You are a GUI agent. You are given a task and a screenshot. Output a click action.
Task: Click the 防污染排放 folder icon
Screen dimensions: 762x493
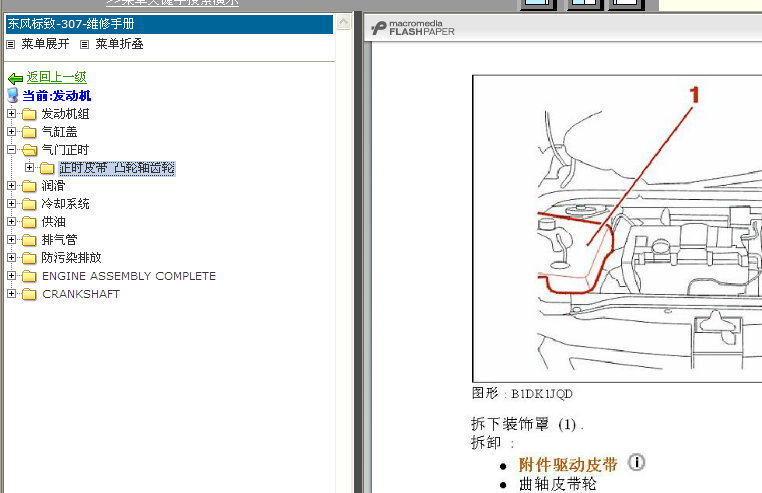pos(29,258)
